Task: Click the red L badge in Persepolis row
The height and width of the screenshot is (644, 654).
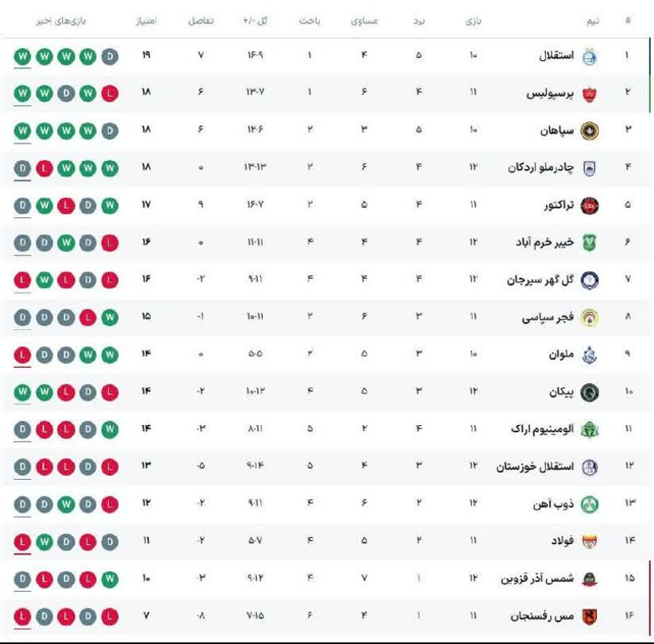Action: [110, 94]
